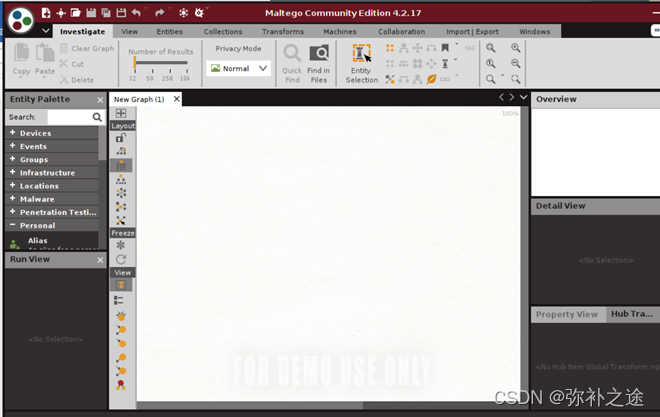
Task: Click search magnifier in Entity Palette
Action: tap(97, 117)
